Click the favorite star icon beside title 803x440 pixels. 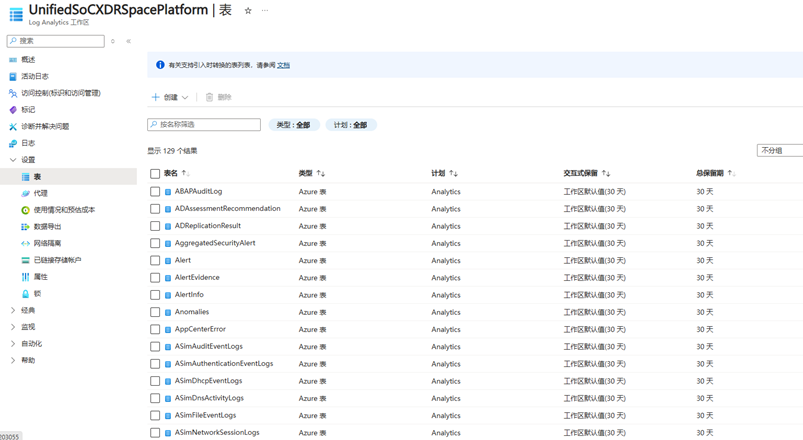click(x=248, y=11)
